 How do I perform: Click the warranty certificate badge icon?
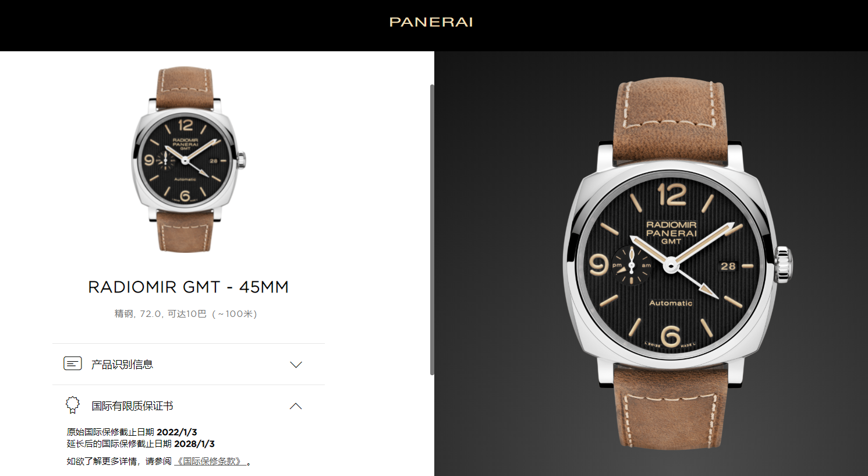[x=72, y=405]
